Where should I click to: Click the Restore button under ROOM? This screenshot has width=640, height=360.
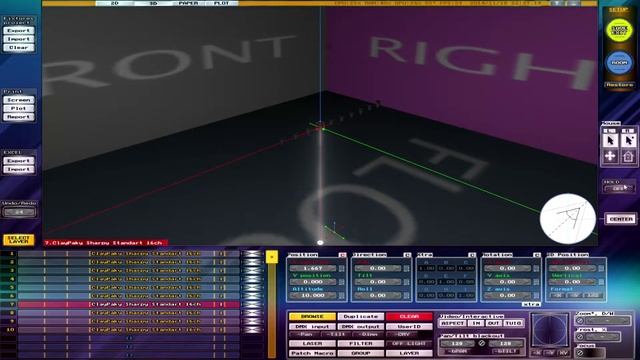pyautogui.click(x=619, y=85)
